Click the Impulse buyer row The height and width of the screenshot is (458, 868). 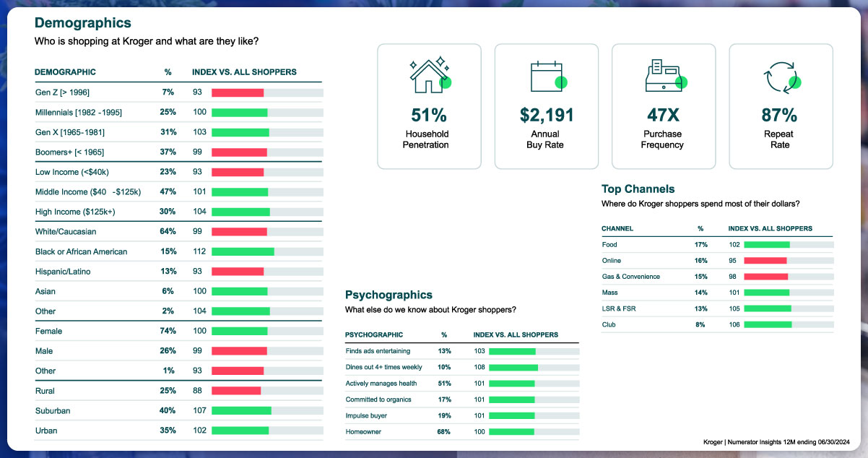[x=462, y=415]
